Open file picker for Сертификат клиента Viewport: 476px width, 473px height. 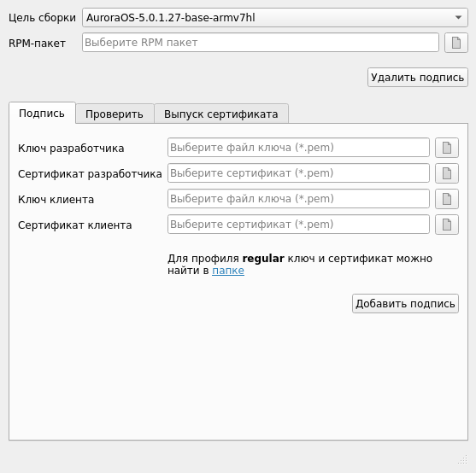(447, 225)
